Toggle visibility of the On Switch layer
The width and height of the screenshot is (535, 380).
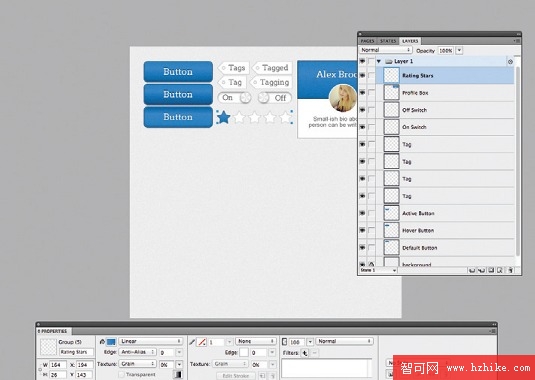[x=362, y=127]
